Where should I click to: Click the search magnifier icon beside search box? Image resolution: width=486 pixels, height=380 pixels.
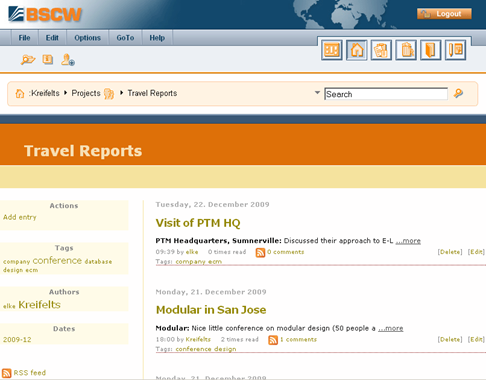[459, 93]
